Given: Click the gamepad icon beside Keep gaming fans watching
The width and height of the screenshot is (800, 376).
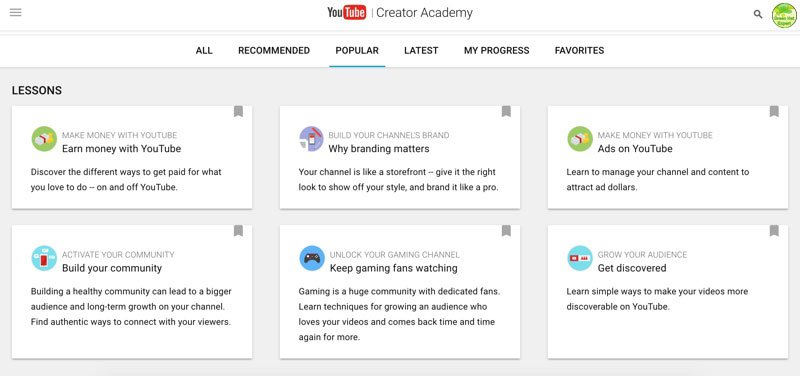Looking at the screenshot, I should click(x=312, y=258).
